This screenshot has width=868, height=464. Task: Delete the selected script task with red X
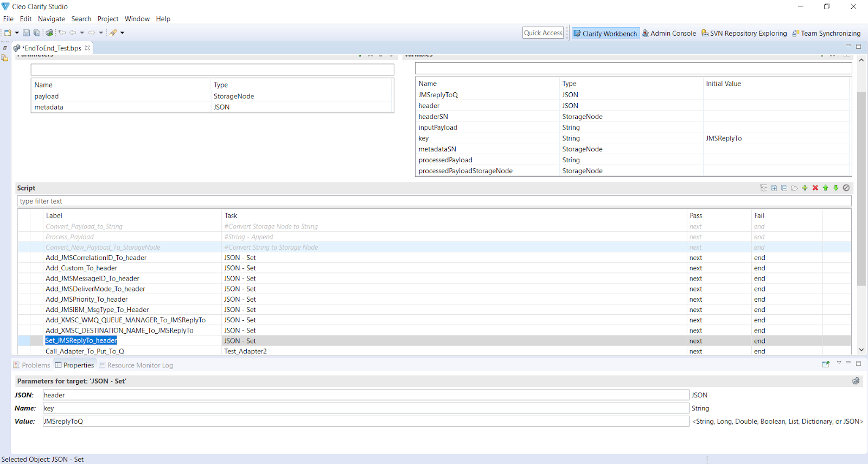[815, 188]
